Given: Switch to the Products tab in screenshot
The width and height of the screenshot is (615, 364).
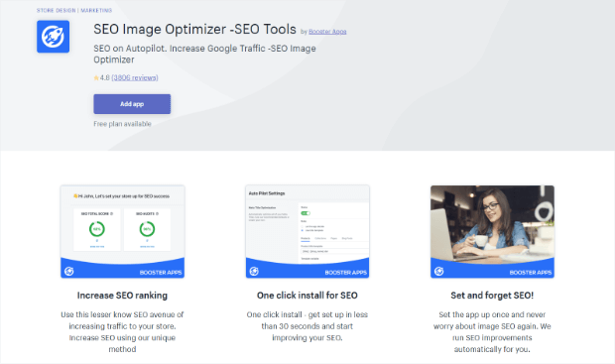Looking at the screenshot, I should (x=306, y=238).
